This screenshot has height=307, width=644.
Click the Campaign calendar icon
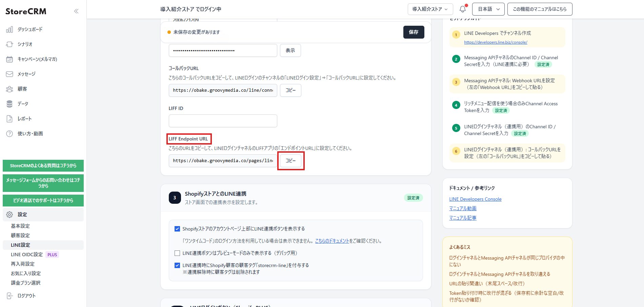pyautogui.click(x=9, y=59)
